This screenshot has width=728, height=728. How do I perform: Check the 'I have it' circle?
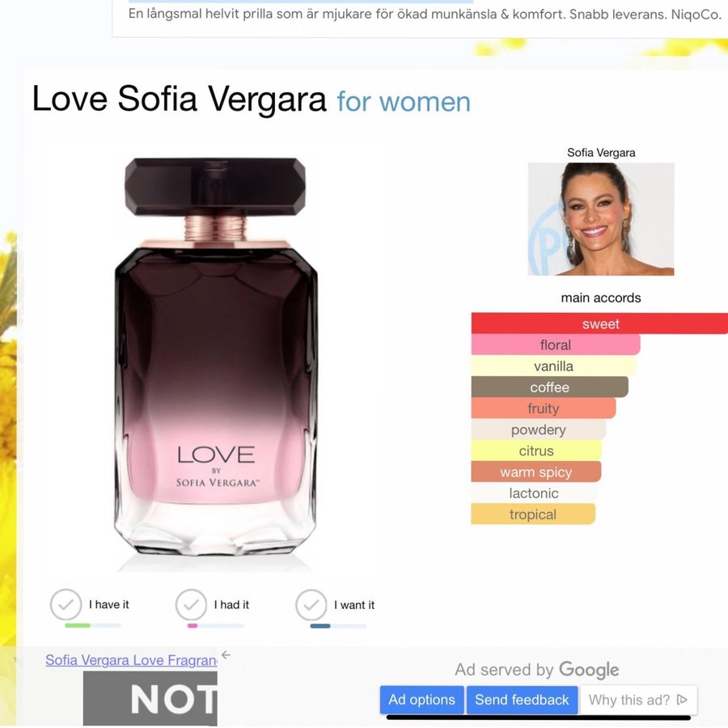point(66,604)
